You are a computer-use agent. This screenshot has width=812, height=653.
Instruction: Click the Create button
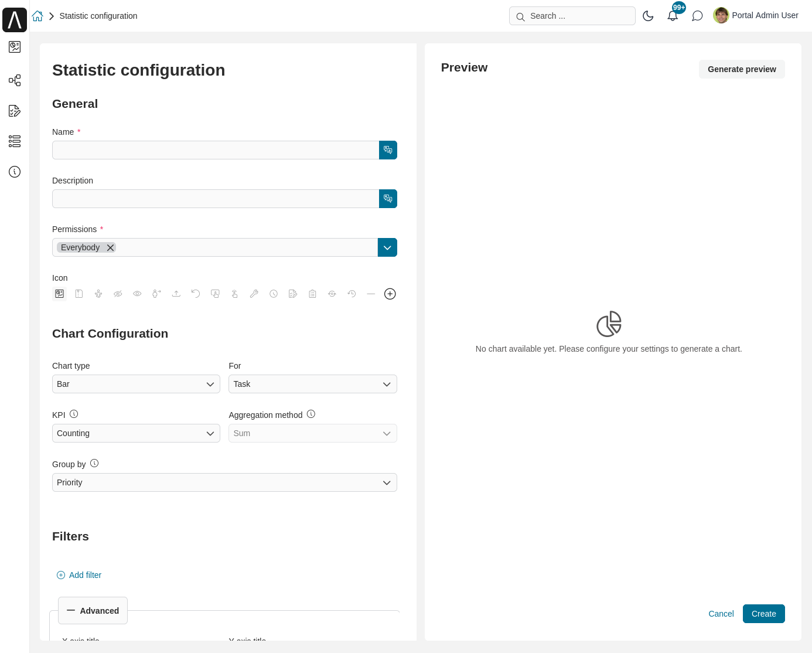coord(763,614)
